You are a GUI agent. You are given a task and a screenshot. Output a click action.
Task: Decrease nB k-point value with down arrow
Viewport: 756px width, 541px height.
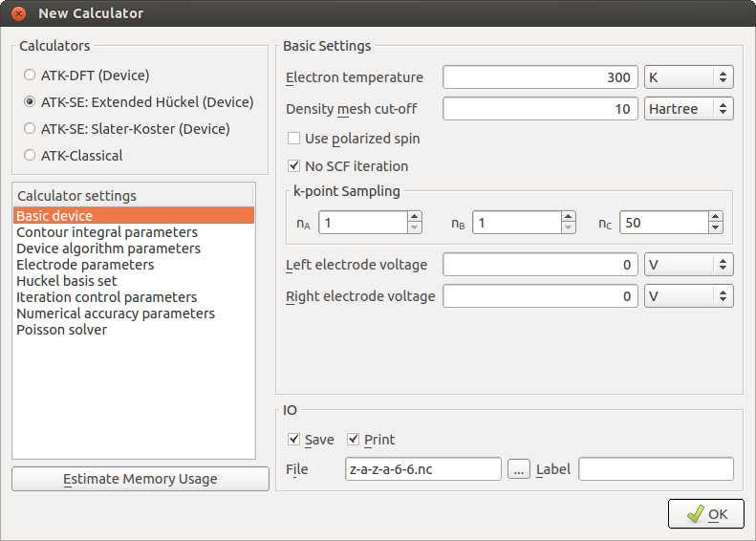(x=569, y=227)
